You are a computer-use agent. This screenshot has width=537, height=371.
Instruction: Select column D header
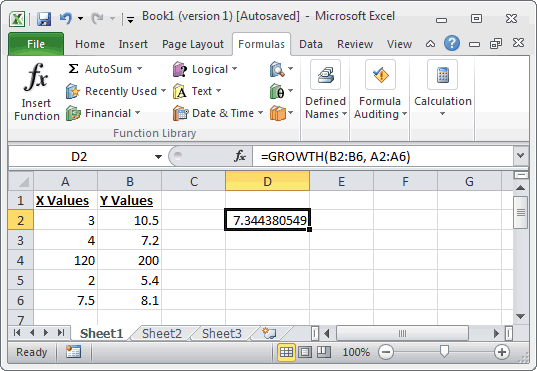pyautogui.click(x=267, y=181)
